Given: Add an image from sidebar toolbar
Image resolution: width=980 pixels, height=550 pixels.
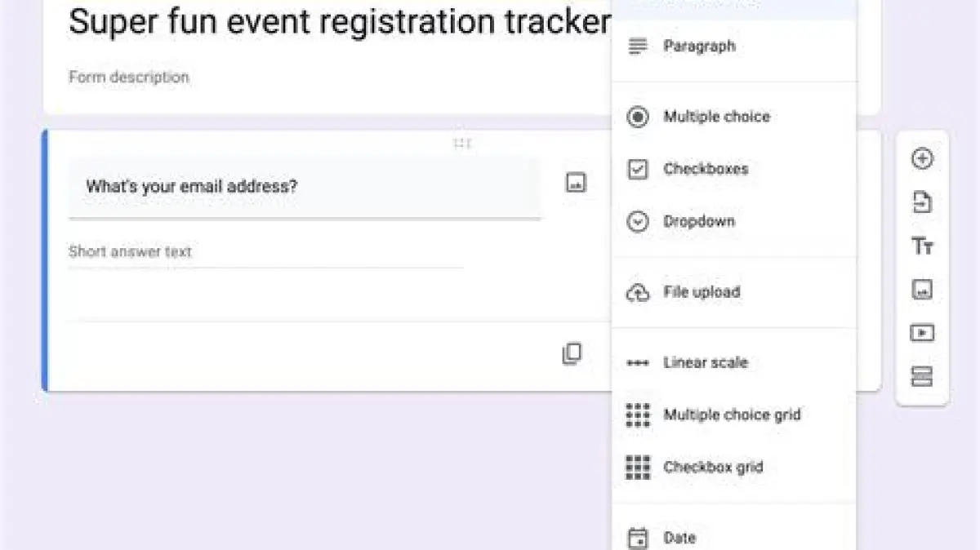Looking at the screenshot, I should [x=922, y=290].
